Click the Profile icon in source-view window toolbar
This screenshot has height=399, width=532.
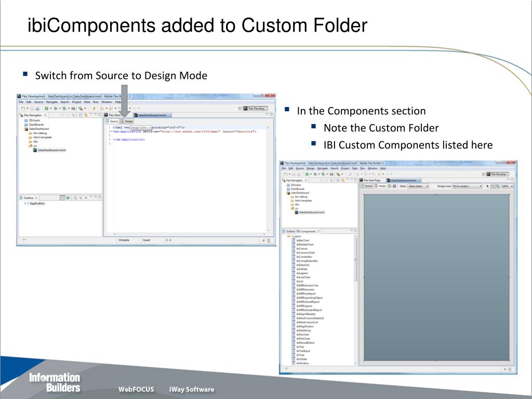(64, 109)
